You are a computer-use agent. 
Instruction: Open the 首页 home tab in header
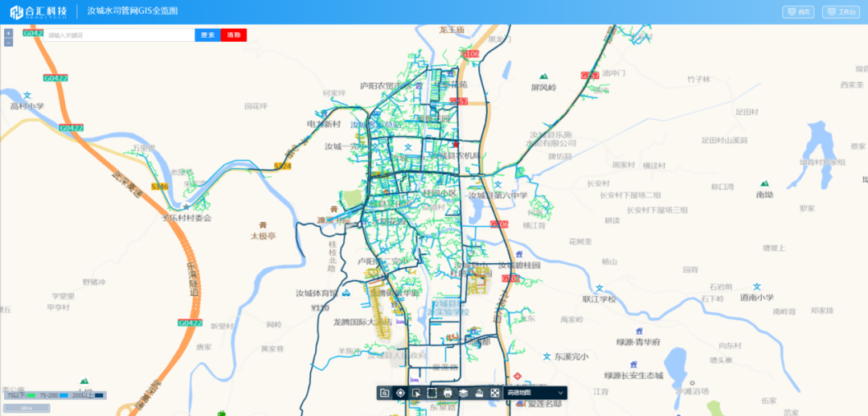pos(798,12)
